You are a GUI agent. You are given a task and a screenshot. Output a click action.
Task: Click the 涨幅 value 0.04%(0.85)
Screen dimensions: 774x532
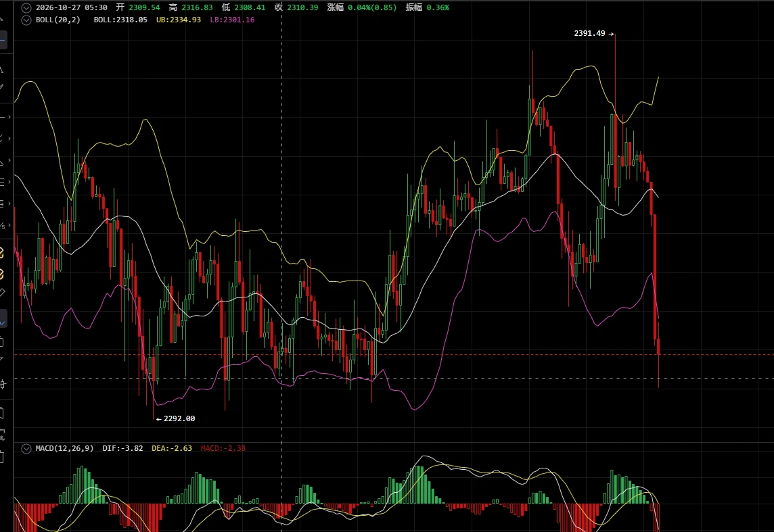point(371,7)
